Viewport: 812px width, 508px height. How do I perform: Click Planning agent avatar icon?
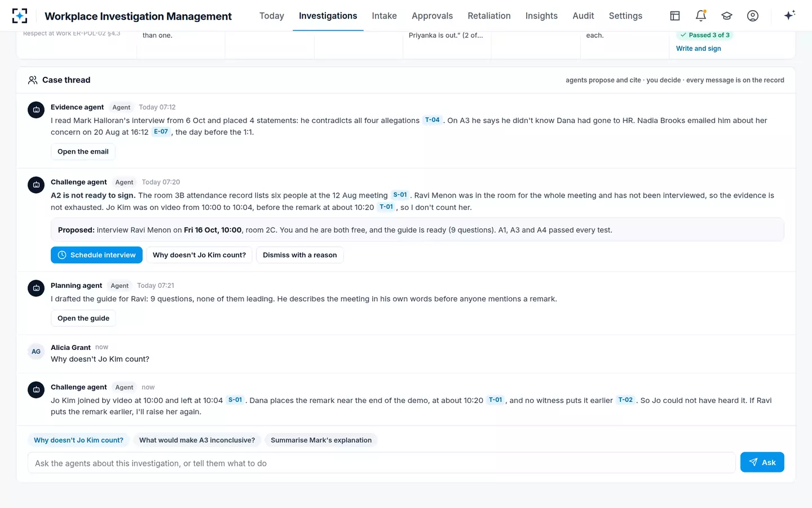pyautogui.click(x=36, y=288)
